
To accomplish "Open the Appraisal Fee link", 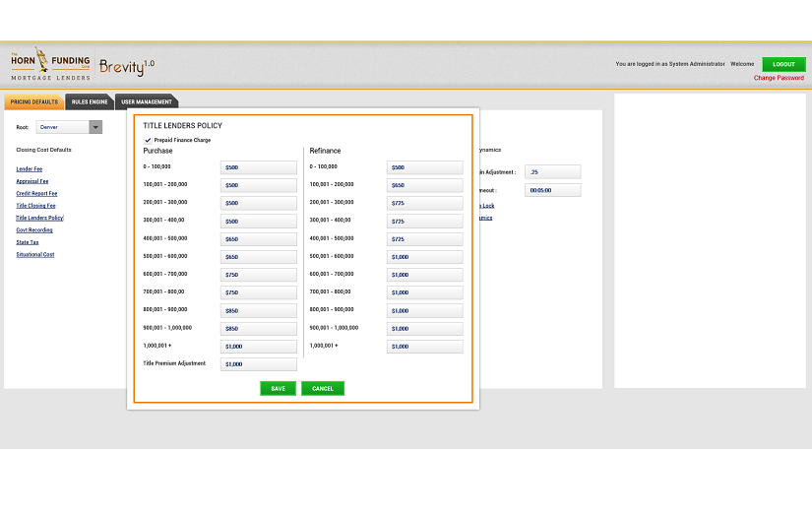I will click(32, 181).
